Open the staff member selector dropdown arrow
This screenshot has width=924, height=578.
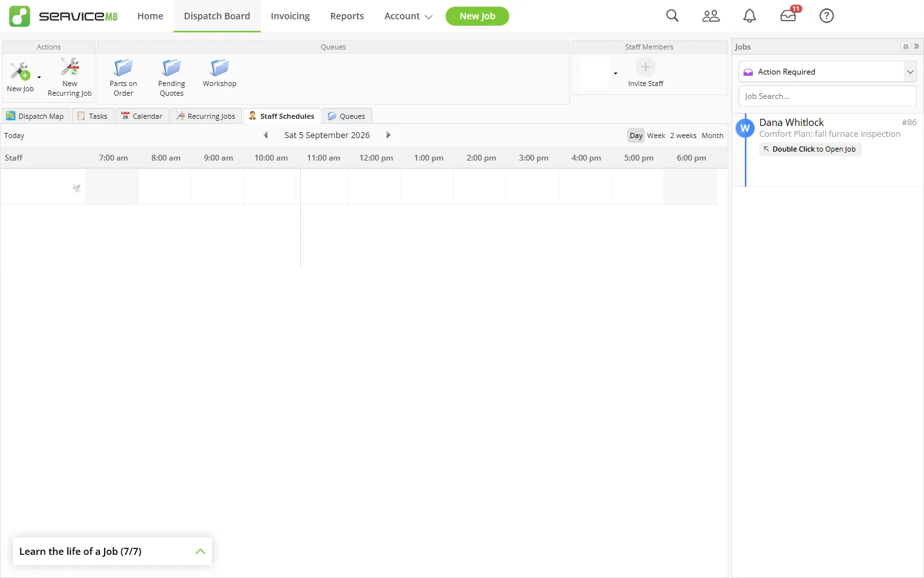pos(615,73)
